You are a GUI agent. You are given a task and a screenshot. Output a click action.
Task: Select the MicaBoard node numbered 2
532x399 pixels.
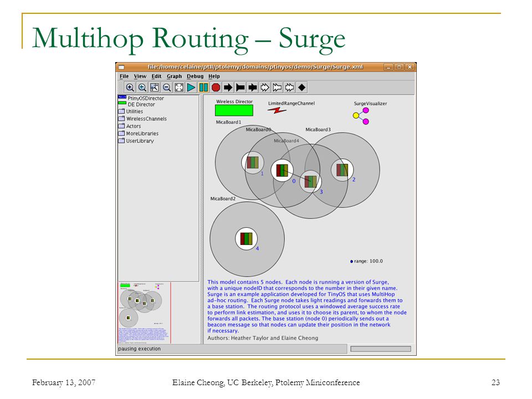(x=342, y=170)
